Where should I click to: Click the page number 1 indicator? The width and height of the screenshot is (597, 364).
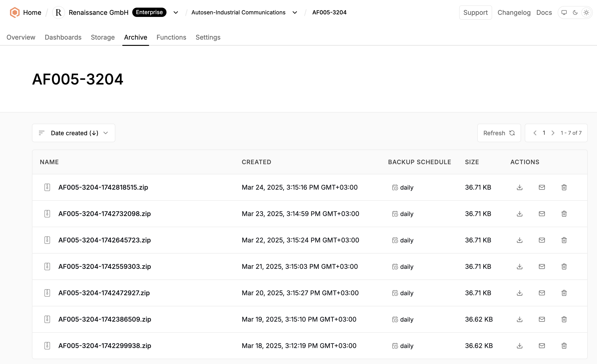[544, 133]
